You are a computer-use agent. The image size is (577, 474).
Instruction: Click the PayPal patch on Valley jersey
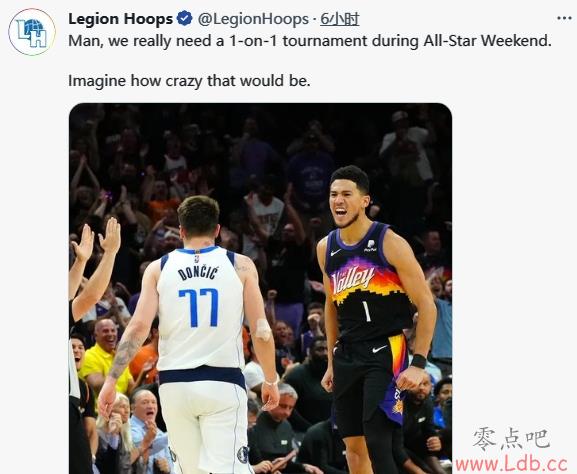(x=371, y=246)
